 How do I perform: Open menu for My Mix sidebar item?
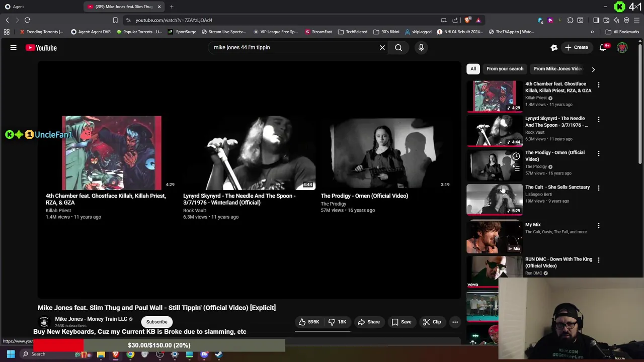click(599, 226)
